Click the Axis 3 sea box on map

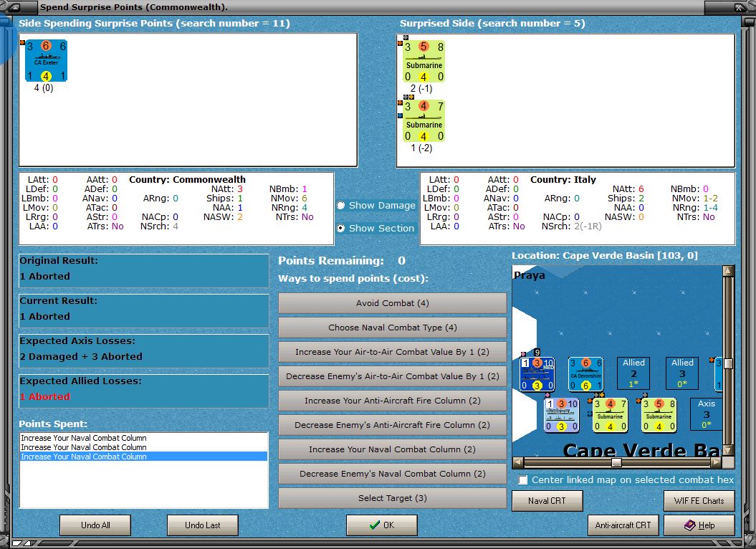point(706,414)
